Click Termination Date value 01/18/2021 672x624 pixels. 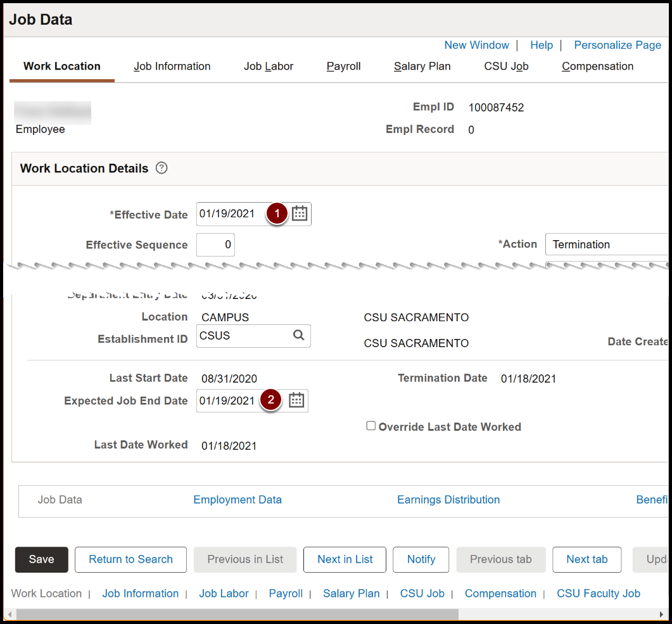click(528, 379)
